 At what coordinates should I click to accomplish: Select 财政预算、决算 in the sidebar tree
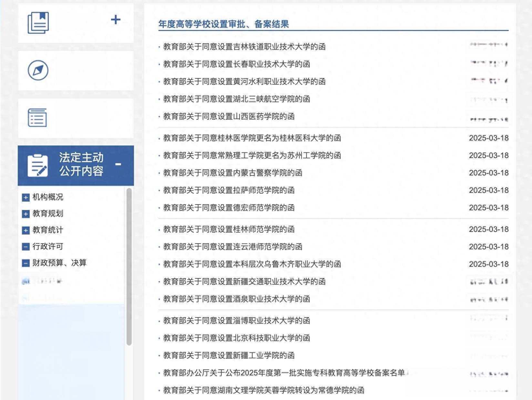click(59, 263)
